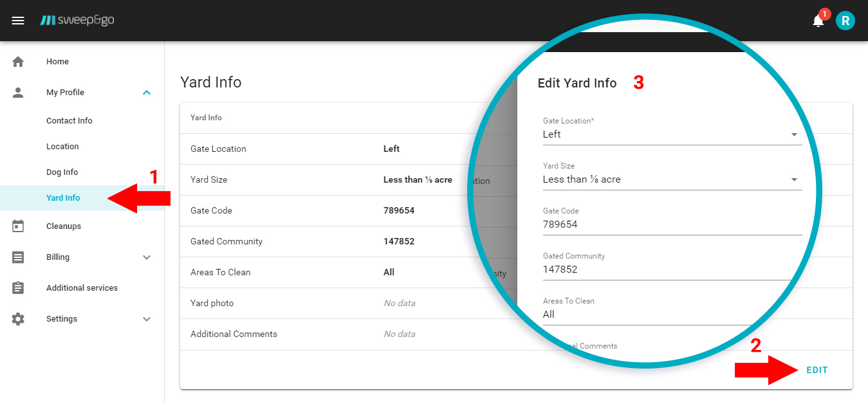Open Settings via the gear icon
Image resolution: width=868 pixels, height=402 pixels.
[x=18, y=318]
